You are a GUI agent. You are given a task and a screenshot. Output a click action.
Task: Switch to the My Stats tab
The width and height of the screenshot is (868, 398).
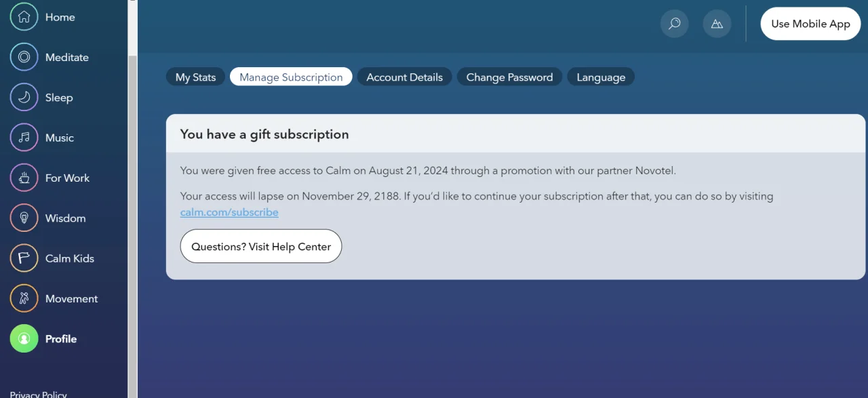pyautogui.click(x=196, y=77)
